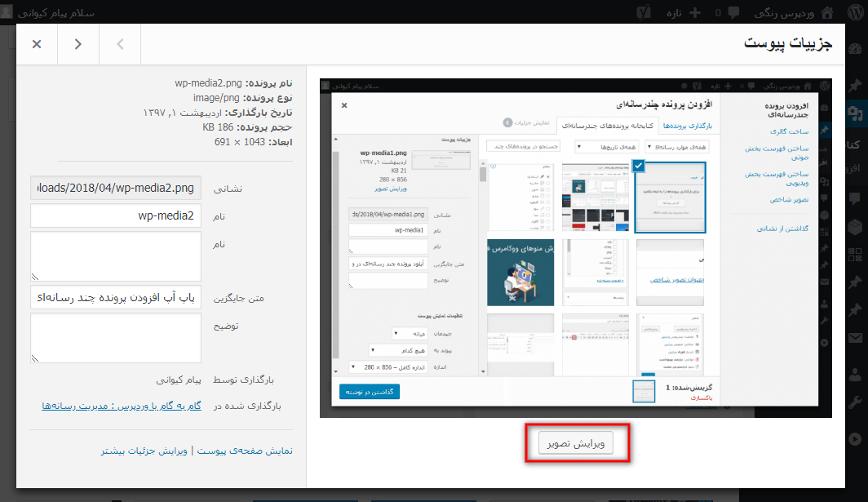
Task: Go to next attachment with the right chevron
Action: pyautogui.click(x=78, y=44)
